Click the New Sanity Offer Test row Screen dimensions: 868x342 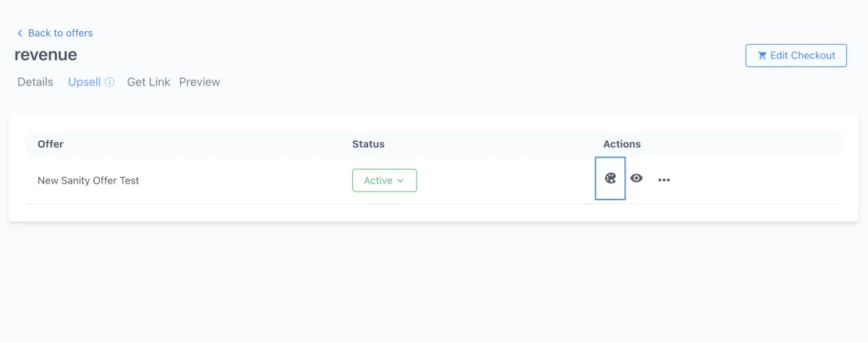click(88, 181)
